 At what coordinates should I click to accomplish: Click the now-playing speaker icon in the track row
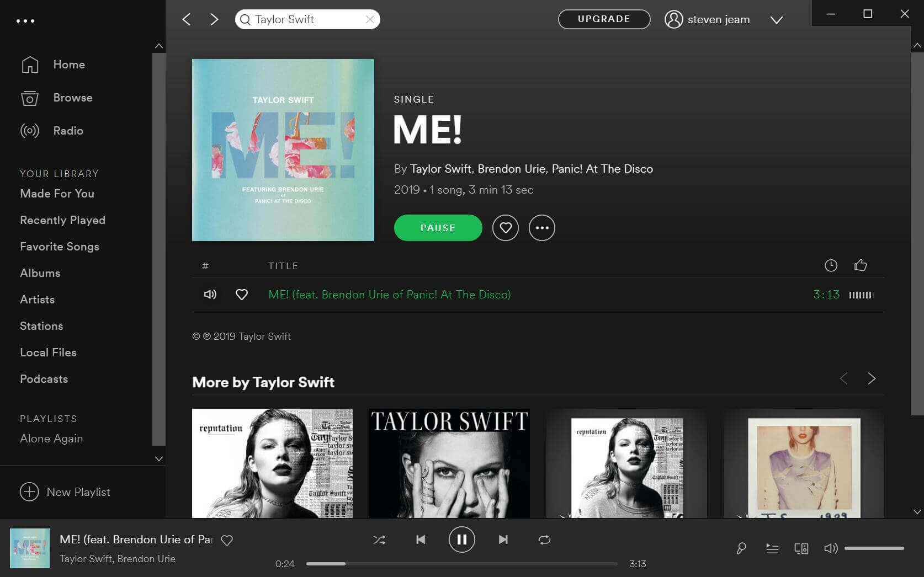point(210,295)
